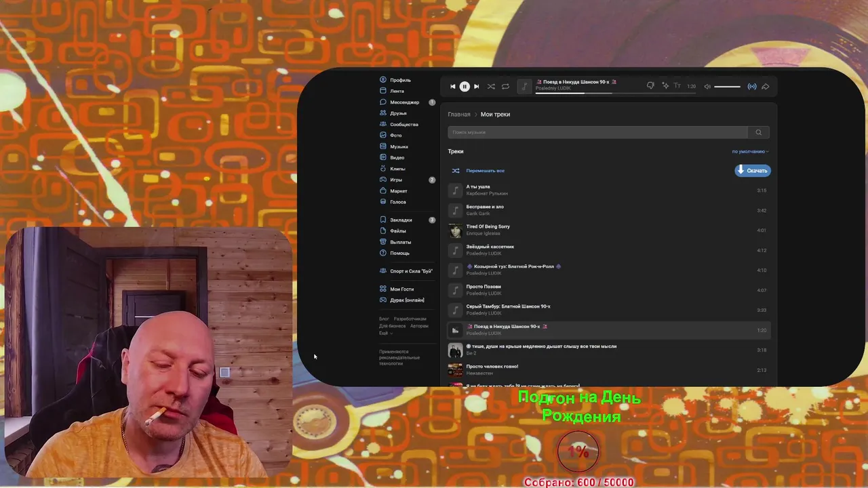
Task: Click Перемешать все shuffle link
Action: pos(485,171)
